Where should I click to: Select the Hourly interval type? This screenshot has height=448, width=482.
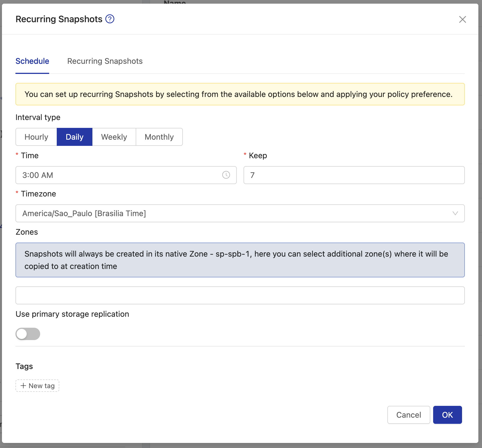pyautogui.click(x=36, y=137)
